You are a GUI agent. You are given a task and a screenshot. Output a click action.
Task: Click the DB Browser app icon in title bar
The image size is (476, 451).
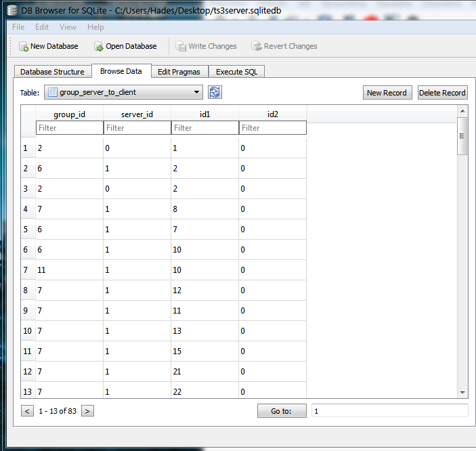tap(12, 10)
